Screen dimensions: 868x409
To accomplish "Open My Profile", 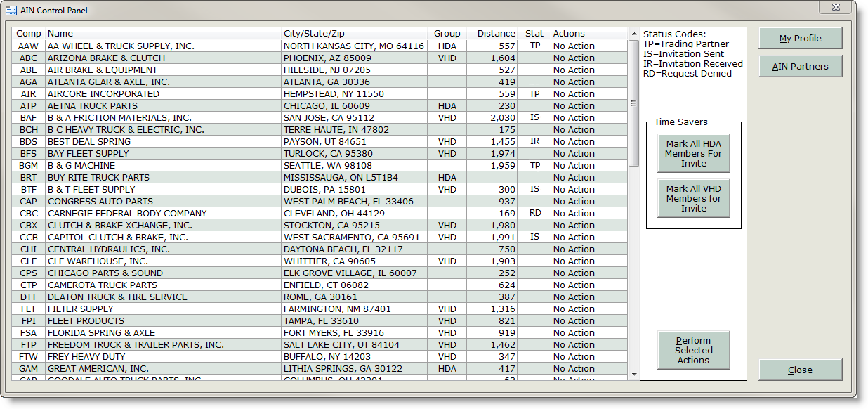I will pyautogui.click(x=801, y=39).
